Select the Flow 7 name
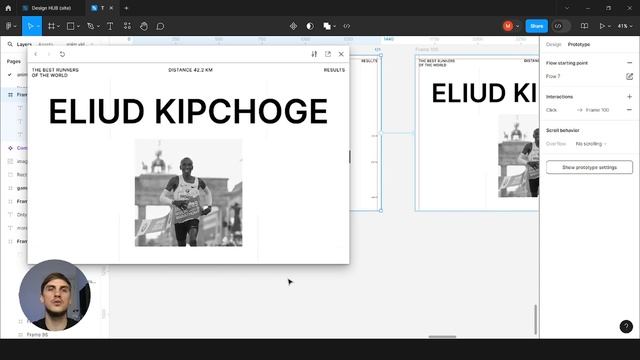Viewport: 640px width, 360px height. [553, 76]
